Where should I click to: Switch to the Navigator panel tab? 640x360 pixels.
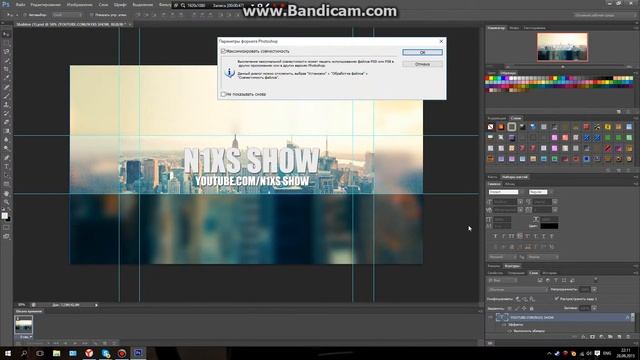[496, 28]
